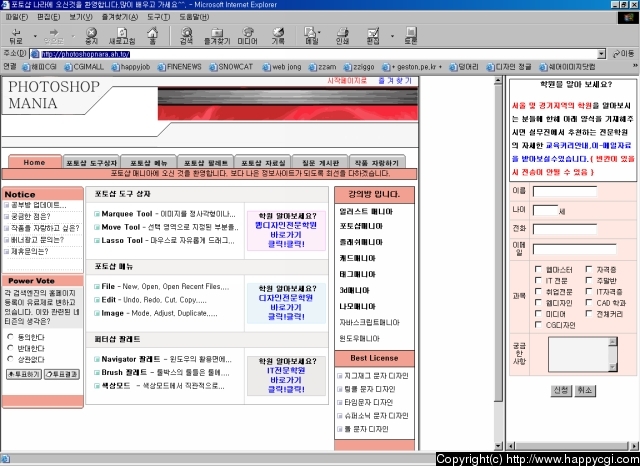
Task: Open the Forward button history dropdown arrow
Action: [x=73, y=36]
